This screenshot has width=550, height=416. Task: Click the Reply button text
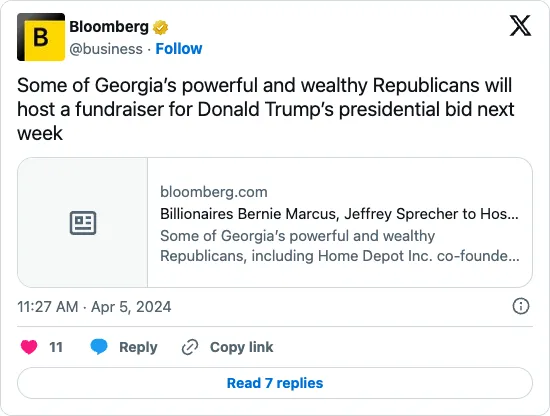(138, 347)
